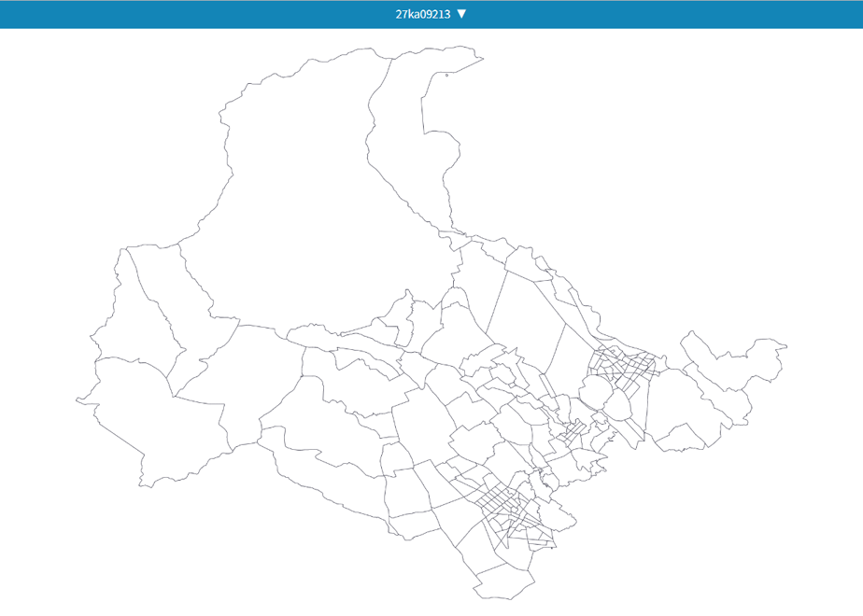Click the tall oval region beside the round one
863x616 pixels.
[x=618, y=404]
